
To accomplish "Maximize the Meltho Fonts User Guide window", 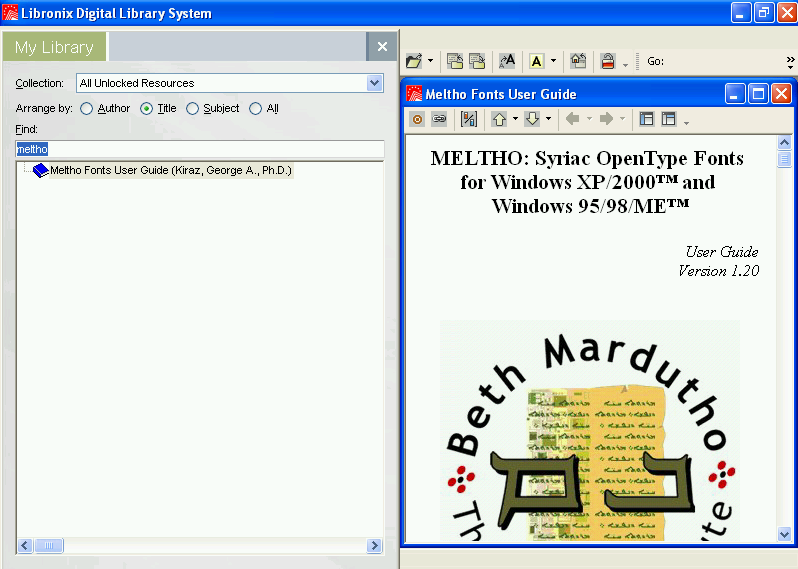I will coord(758,94).
